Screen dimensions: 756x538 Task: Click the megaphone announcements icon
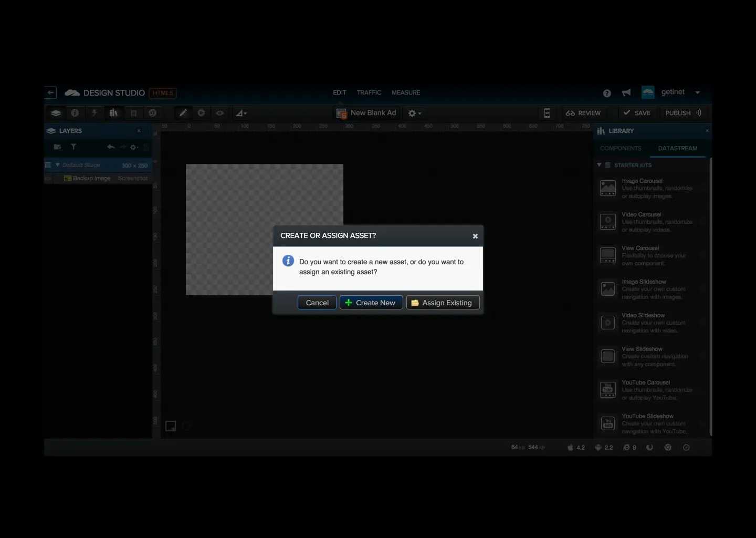click(626, 92)
